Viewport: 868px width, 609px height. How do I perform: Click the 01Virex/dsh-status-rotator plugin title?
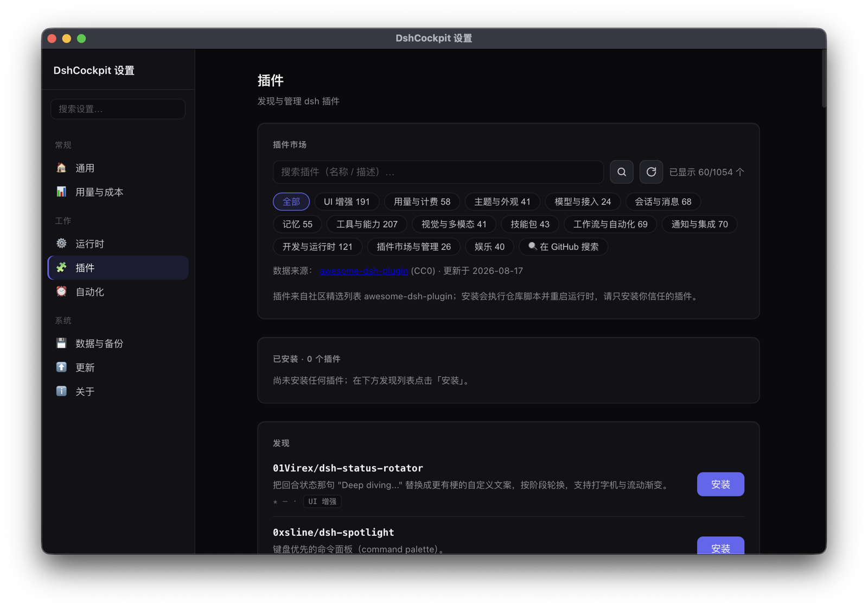(x=348, y=468)
